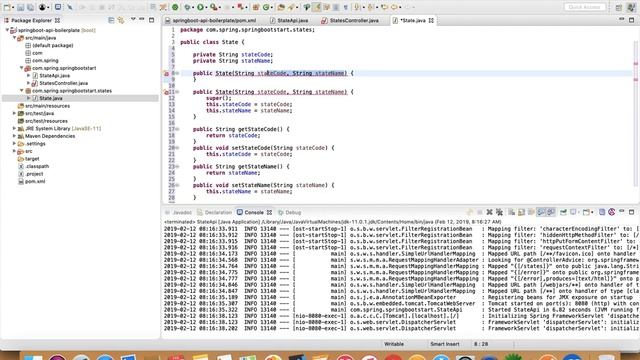Click the New Java Package icon
The height and width of the screenshot is (360, 640).
click(255, 7)
